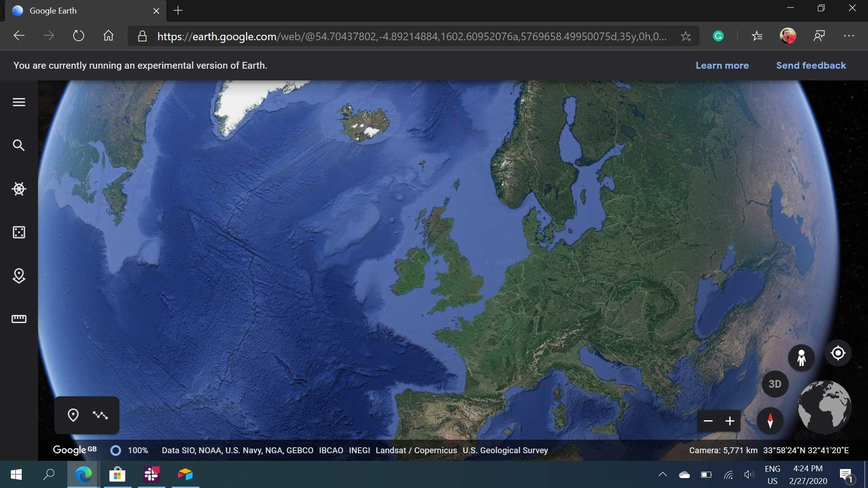Click the IBCAO attribution text
The height and width of the screenshot is (488, 868).
click(331, 450)
